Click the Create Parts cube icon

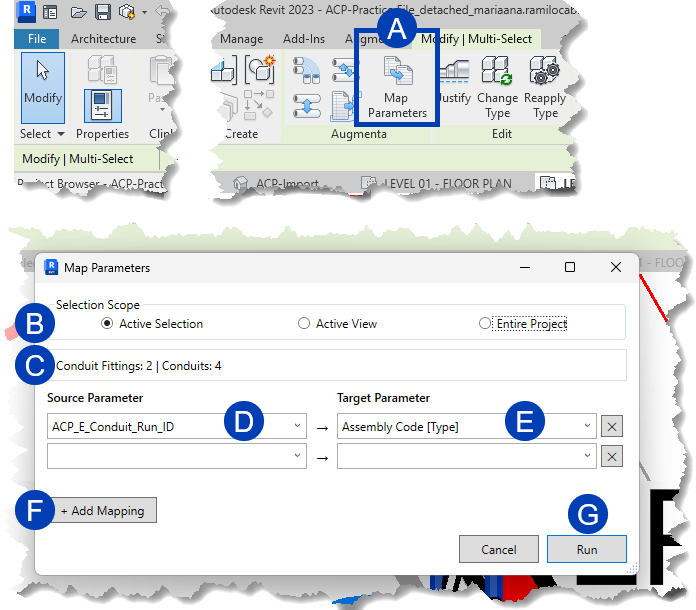point(224,70)
